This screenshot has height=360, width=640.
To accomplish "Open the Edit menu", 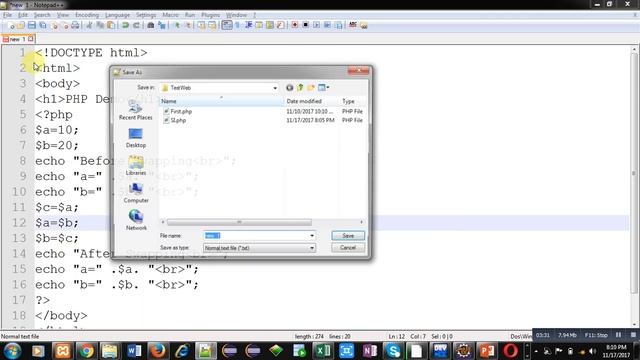I will coord(22,15).
